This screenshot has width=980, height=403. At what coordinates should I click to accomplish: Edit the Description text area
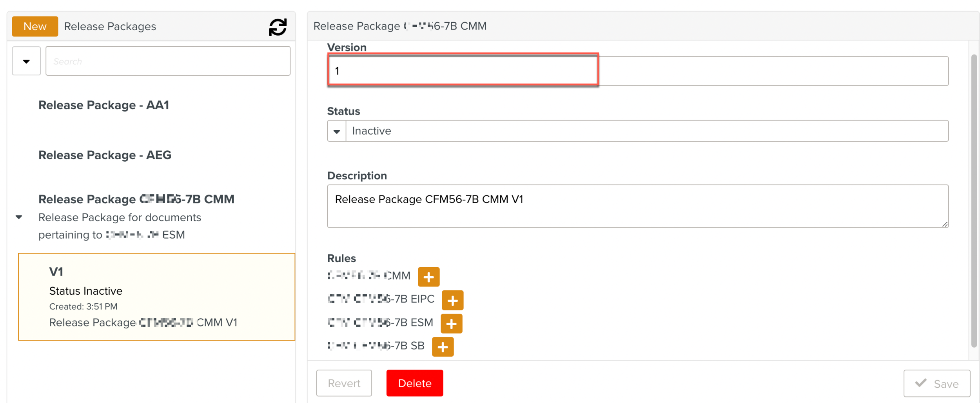coord(637,206)
